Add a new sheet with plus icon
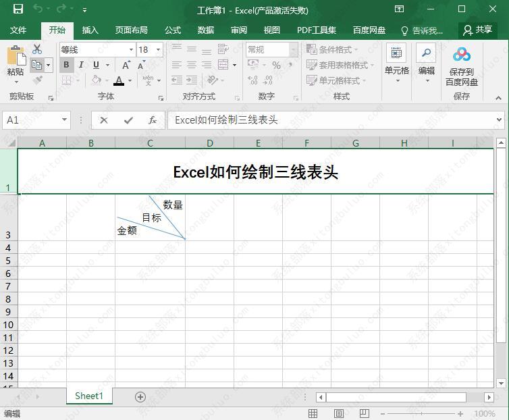This screenshot has width=509, height=420. (140, 396)
